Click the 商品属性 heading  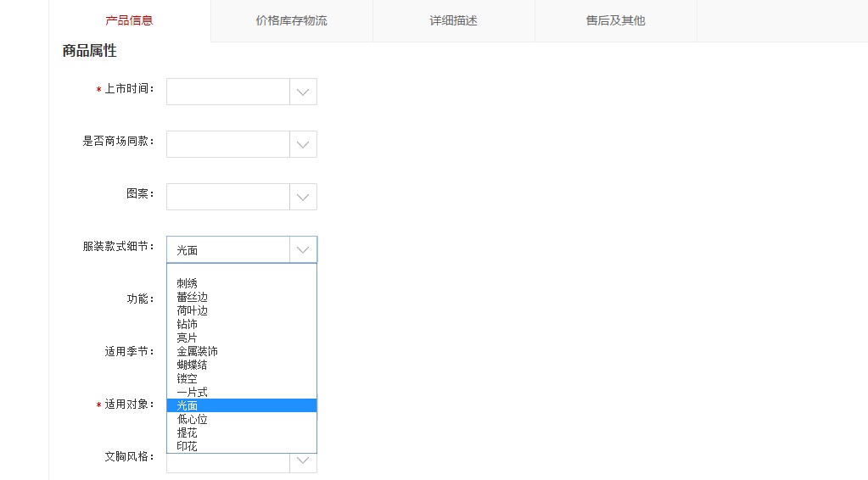click(x=90, y=51)
